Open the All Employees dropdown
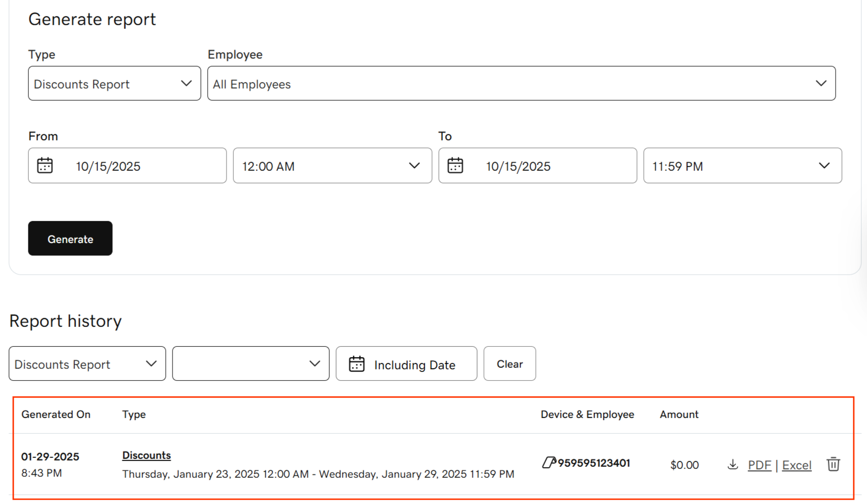Image resolution: width=867 pixels, height=504 pixels. coord(521,83)
